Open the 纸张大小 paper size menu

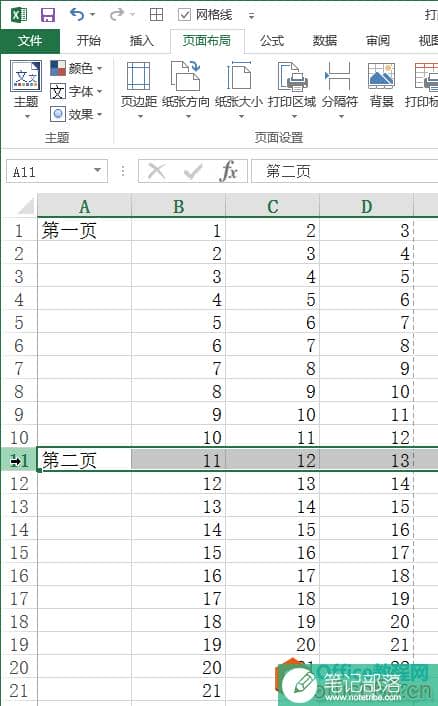[x=239, y=90]
